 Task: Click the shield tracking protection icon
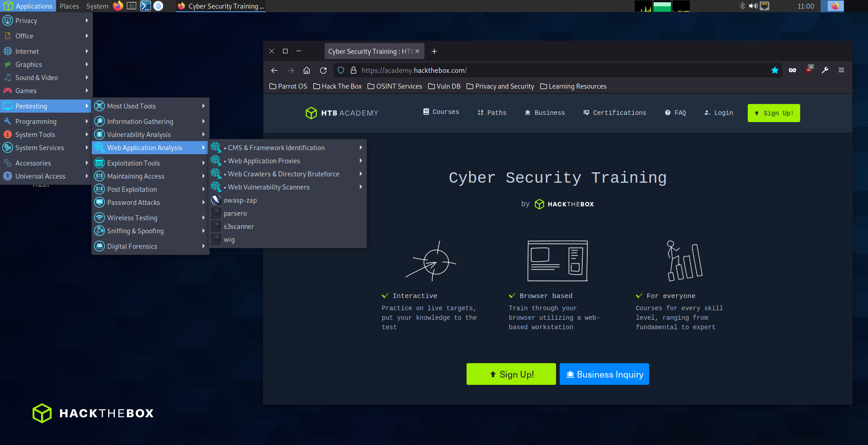(341, 70)
